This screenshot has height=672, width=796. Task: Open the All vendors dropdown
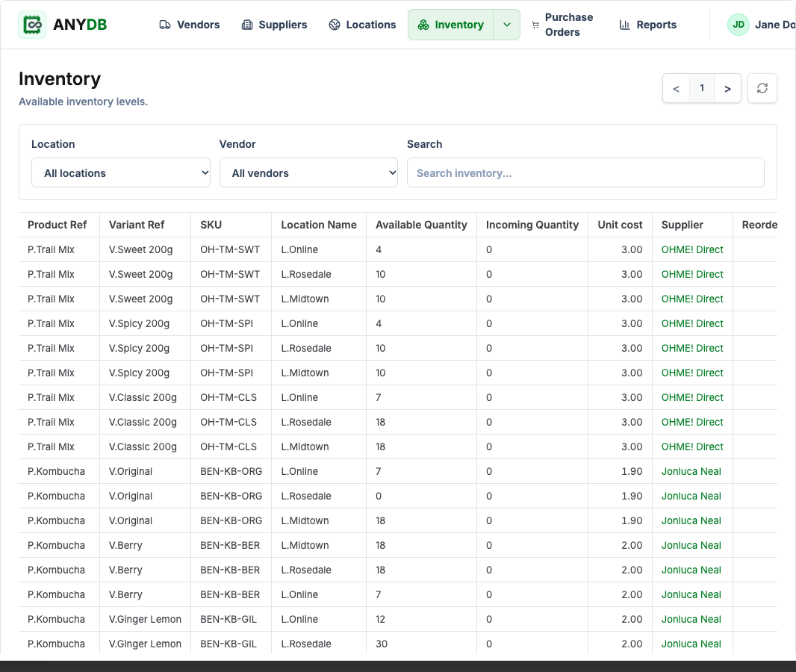point(308,172)
